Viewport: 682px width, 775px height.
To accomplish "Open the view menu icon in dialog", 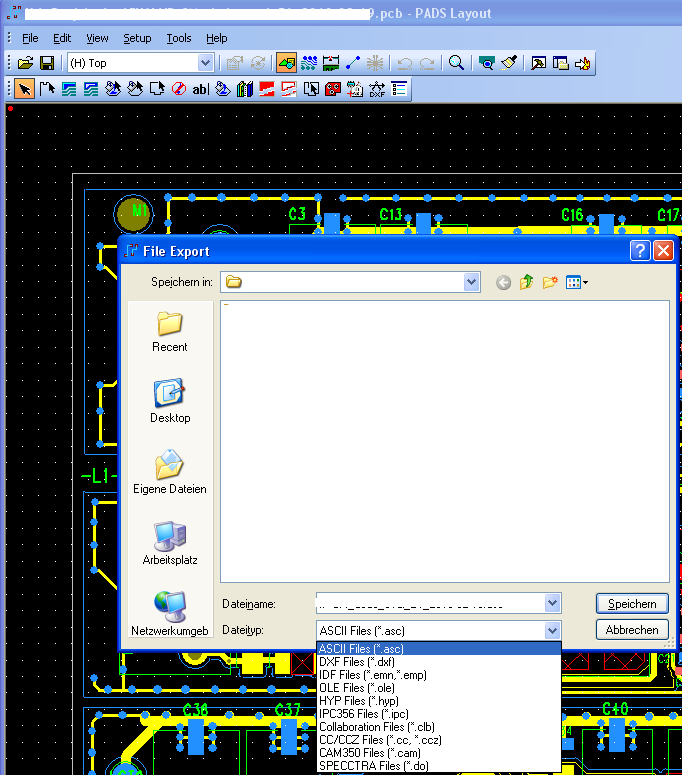I will pos(577,282).
